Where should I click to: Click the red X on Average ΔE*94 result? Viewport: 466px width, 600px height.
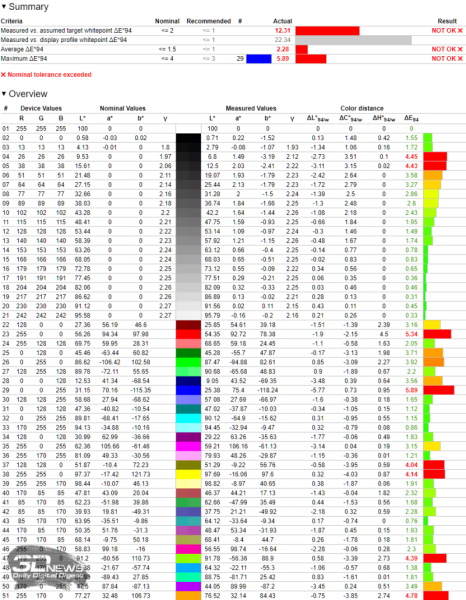click(460, 49)
